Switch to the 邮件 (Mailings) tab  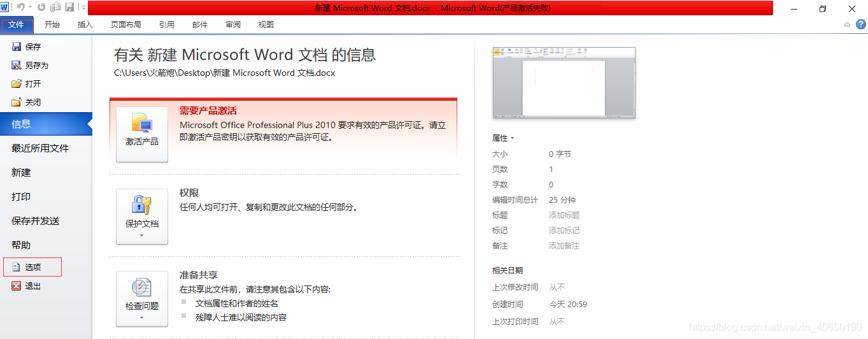pyautogui.click(x=200, y=25)
